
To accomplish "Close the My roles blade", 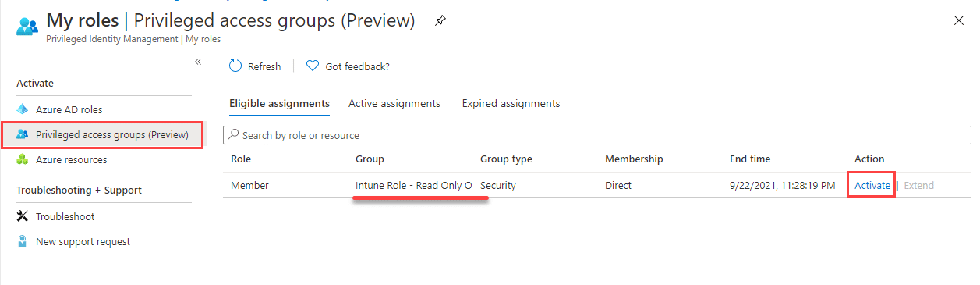I will pos(958,20).
